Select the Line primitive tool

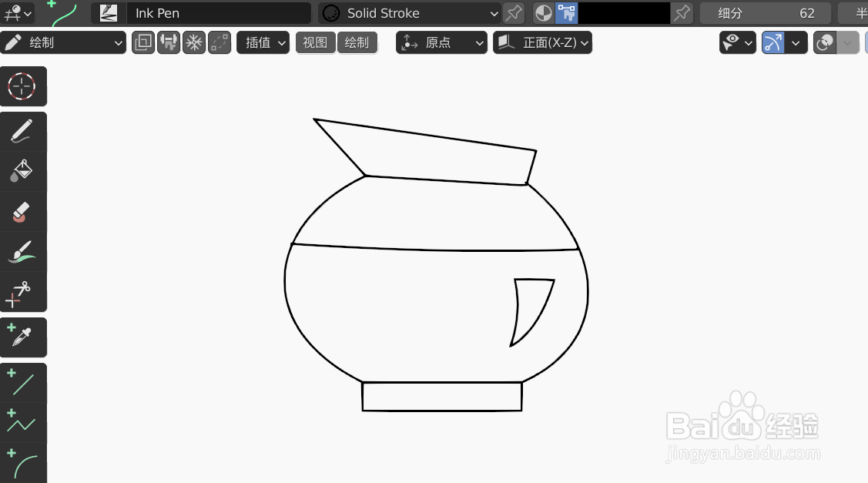22,383
